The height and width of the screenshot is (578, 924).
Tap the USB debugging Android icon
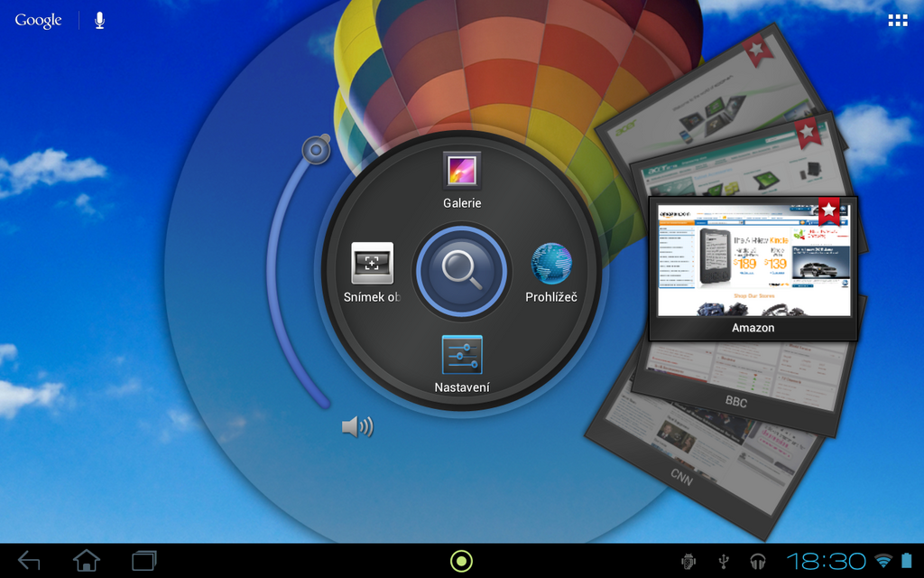(688, 561)
